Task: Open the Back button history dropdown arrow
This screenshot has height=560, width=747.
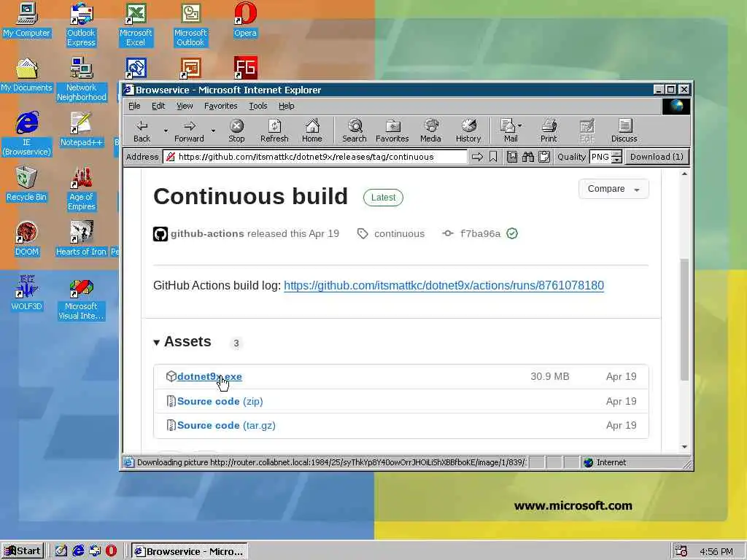Action: coord(166,131)
